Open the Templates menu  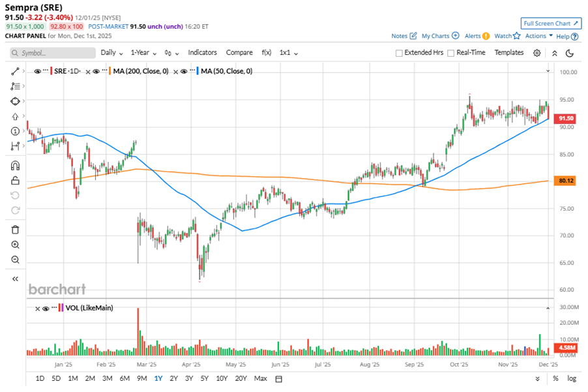coord(509,53)
